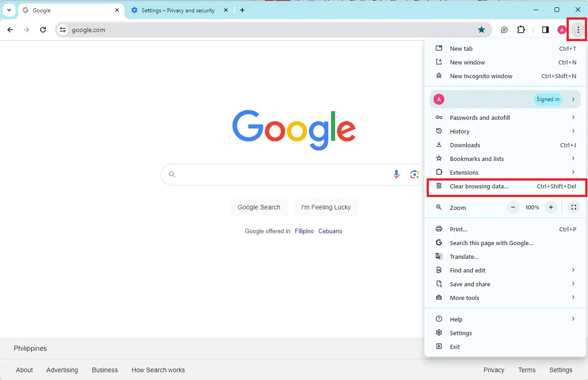Open the Settings footer link
Viewport: 588px width, 380px height.
[x=561, y=370]
